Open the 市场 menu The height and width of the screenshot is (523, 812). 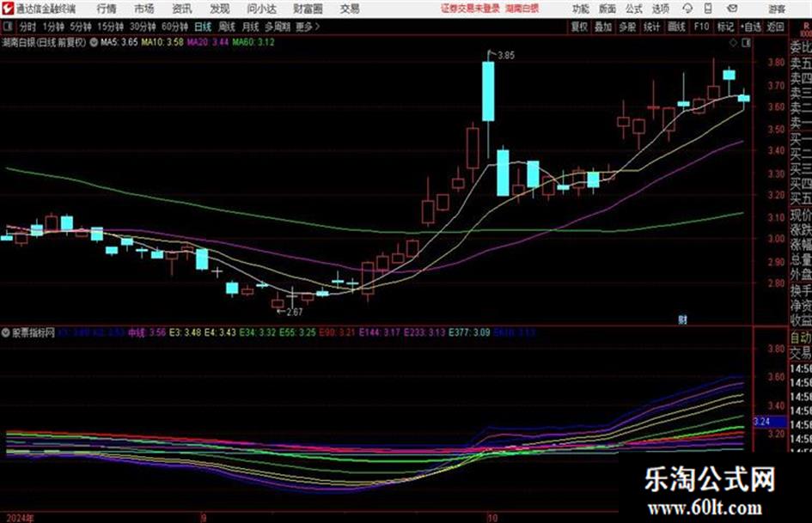(144, 9)
